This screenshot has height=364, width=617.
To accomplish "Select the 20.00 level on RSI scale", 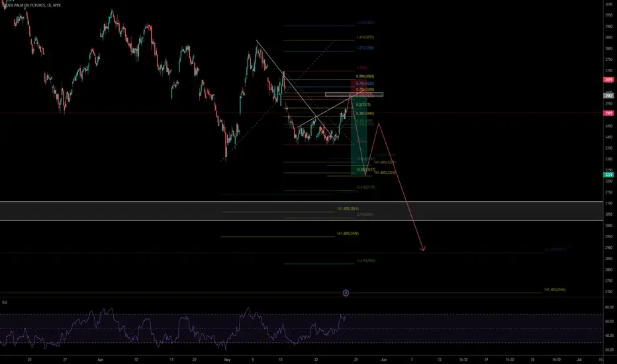I will pyautogui.click(x=608, y=349).
